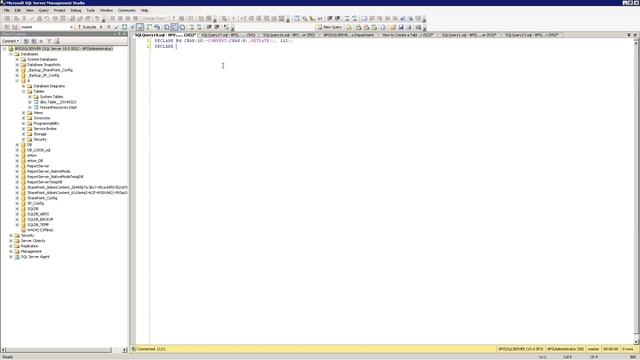Viewport: 640px width, 360px height.
Task: Open the Edit menu
Action: [18, 10]
